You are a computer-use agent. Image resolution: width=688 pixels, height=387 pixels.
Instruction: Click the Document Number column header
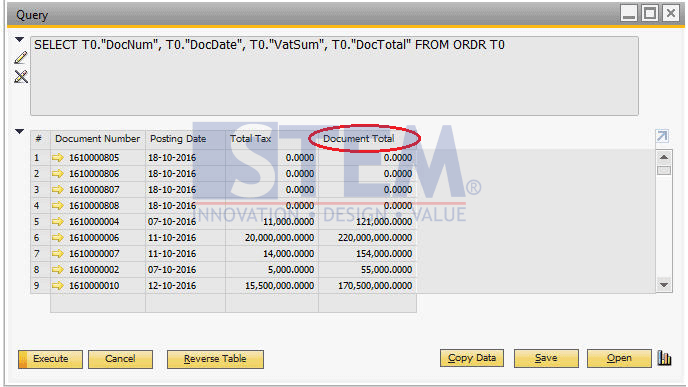(98, 139)
